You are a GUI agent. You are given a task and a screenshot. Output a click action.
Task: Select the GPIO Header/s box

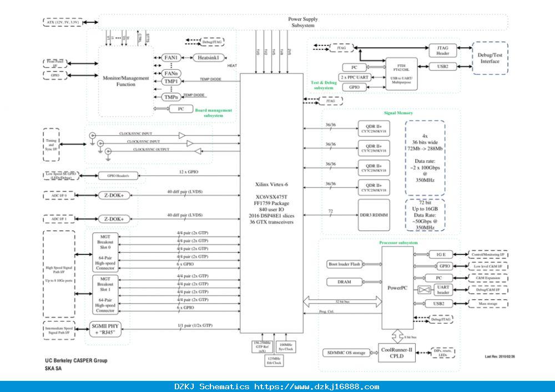(x=118, y=176)
